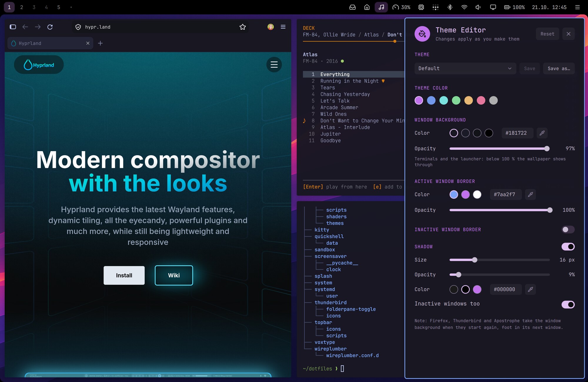588x382 pixels.
Task: Select the grey theme color swatch
Action: [493, 101]
